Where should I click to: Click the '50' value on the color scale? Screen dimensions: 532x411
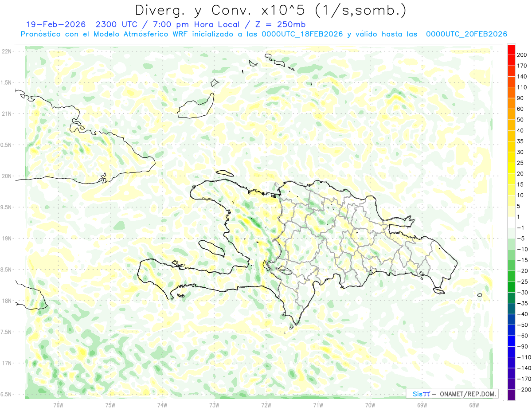tap(520, 120)
